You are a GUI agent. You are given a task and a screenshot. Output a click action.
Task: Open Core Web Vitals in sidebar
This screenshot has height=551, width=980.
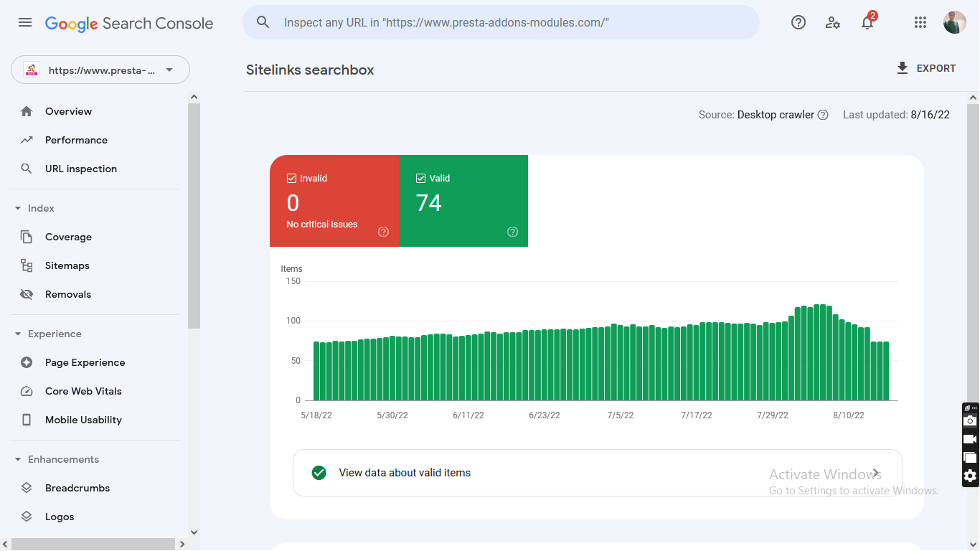tap(83, 391)
